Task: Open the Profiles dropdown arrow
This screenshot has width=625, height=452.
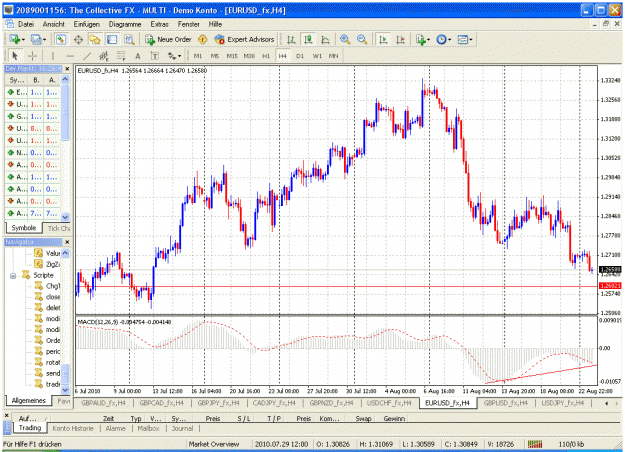Action: click(44, 39)
